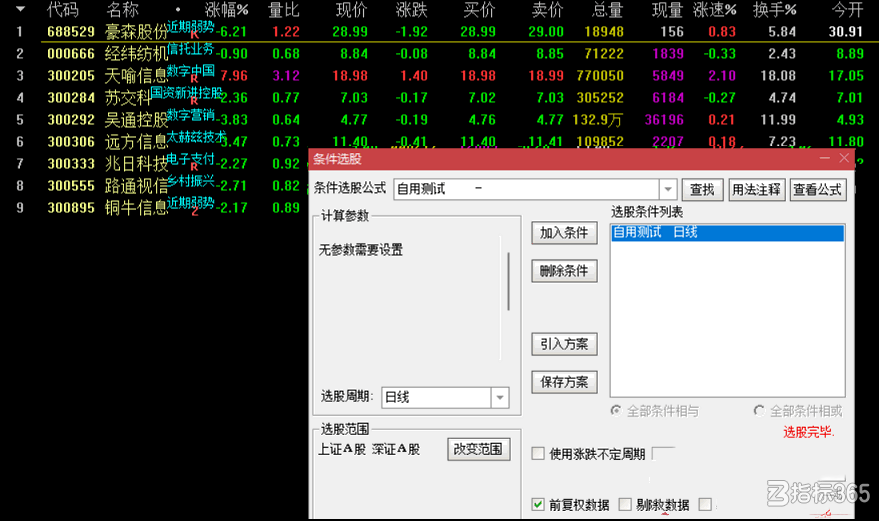The height and width of the screenshot is (521, 879).
Task: Sort by the 总量 column header
Action: point(608,10)
